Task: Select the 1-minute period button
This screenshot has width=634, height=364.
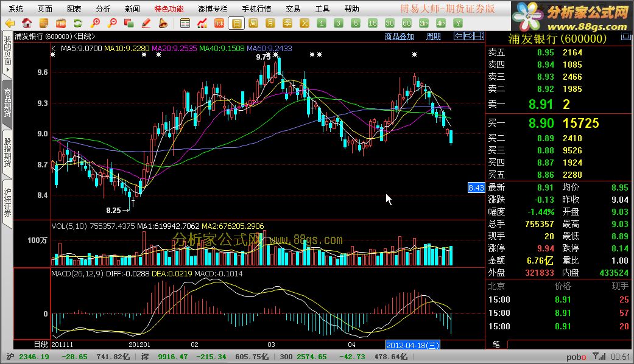Action: pos(322,23)
